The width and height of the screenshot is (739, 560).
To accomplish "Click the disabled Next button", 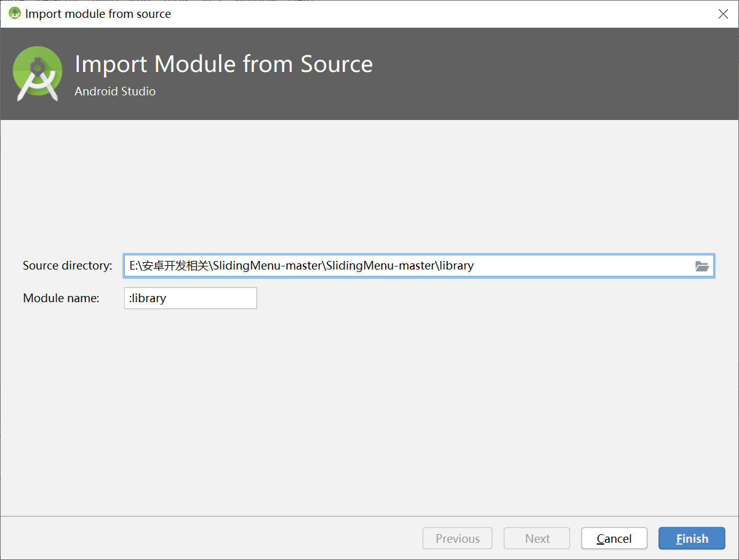I will [537, 538].
